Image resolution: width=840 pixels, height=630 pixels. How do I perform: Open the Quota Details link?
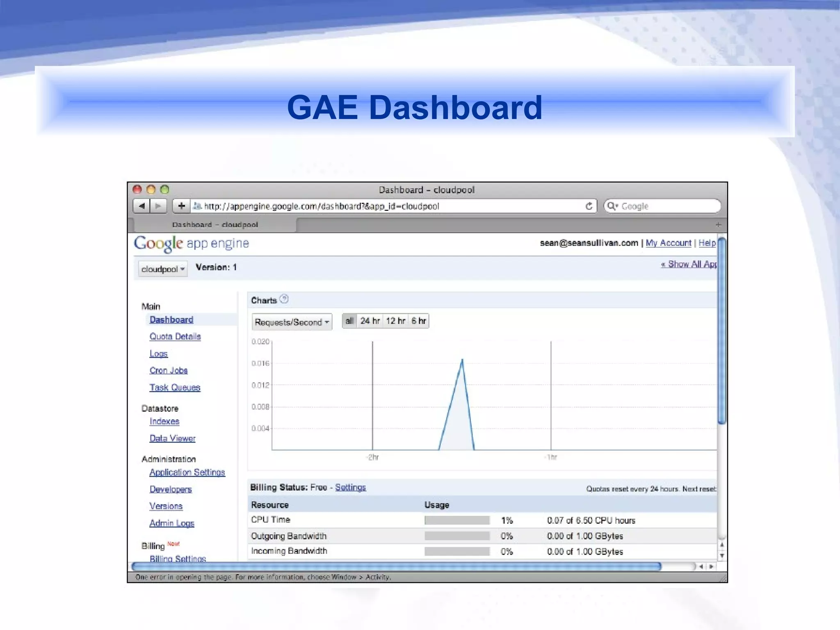tap(175, 336)
